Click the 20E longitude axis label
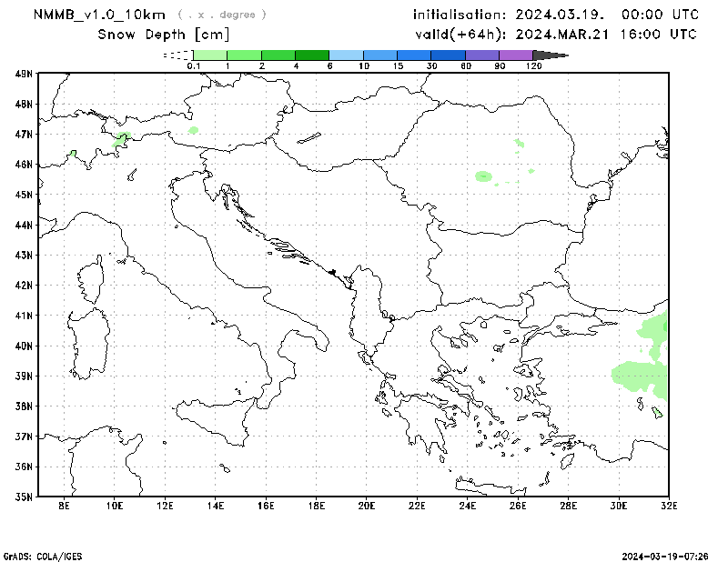Screen dimensions: 728x562 pos(367,507)
